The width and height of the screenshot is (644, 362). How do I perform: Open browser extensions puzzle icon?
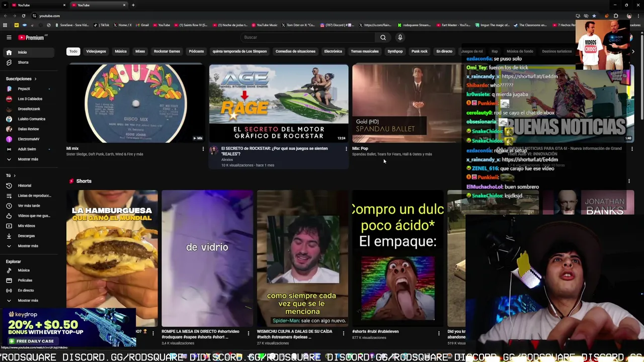click(x=616, y=16)
